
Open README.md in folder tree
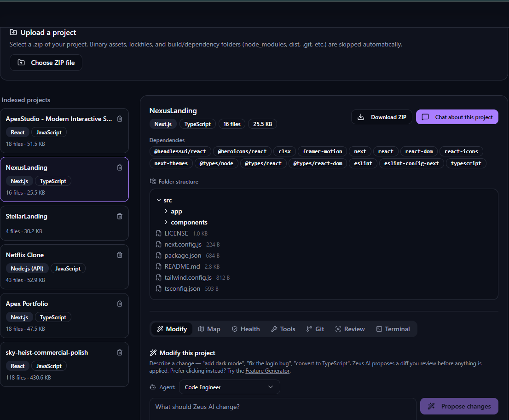[x=182, y=266]
